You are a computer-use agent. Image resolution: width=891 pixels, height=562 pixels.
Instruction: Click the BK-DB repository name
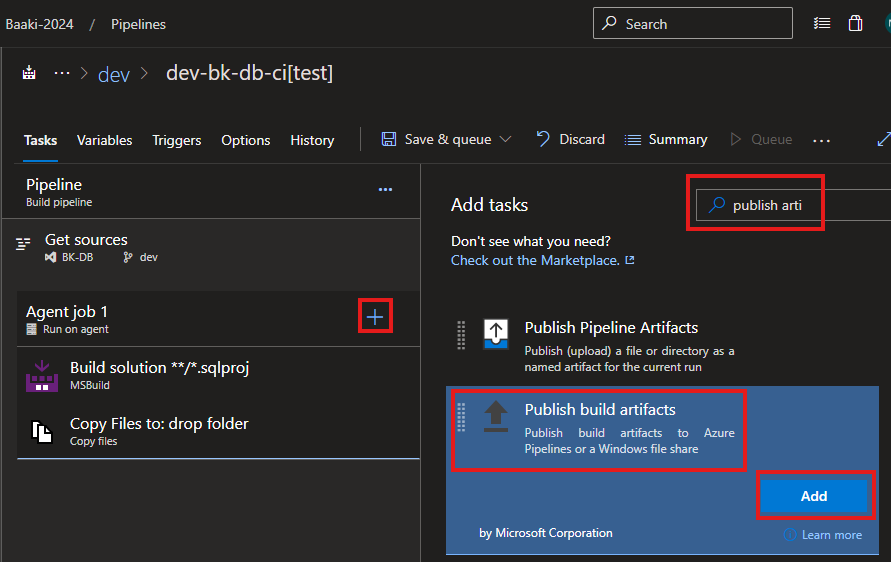[77, 257]
